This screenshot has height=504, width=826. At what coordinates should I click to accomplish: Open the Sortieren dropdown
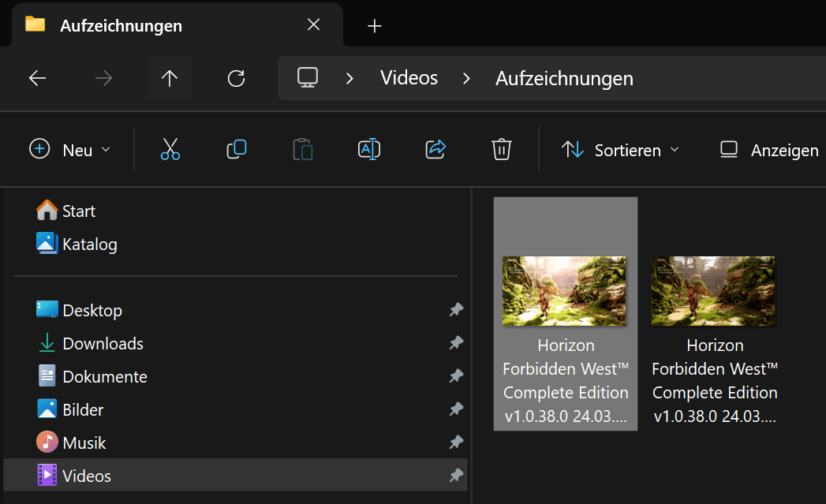(x=621, y=150)
